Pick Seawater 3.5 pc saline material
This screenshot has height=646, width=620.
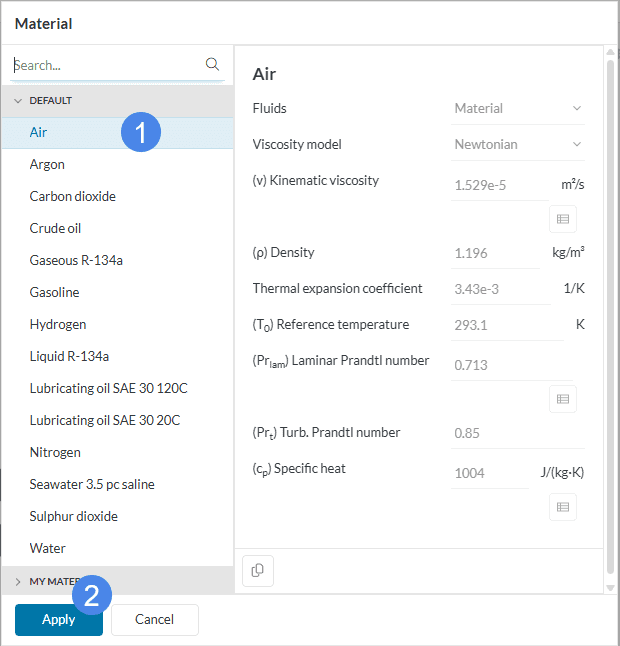pyautogui.click(x=92, y=484)
